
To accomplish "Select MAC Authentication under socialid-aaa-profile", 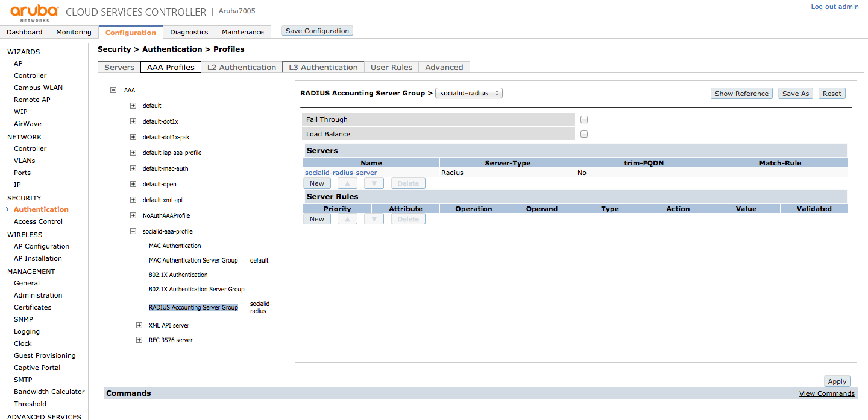I will pos(175,246).
